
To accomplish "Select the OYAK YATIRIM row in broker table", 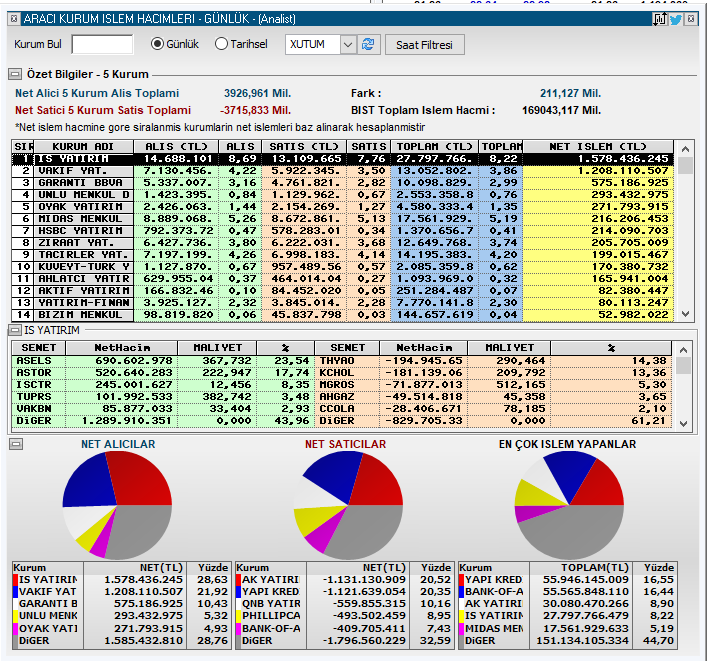I will pos(343,207).
